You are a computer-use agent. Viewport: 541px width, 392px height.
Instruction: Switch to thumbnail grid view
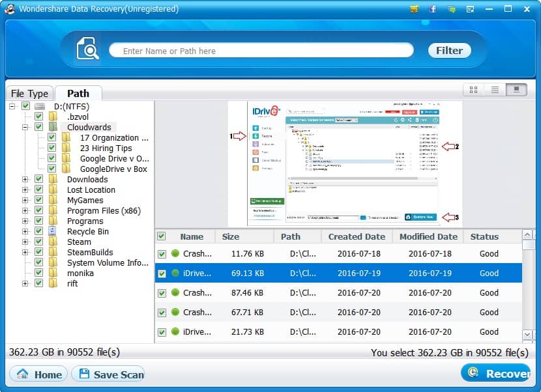(473, 90)
